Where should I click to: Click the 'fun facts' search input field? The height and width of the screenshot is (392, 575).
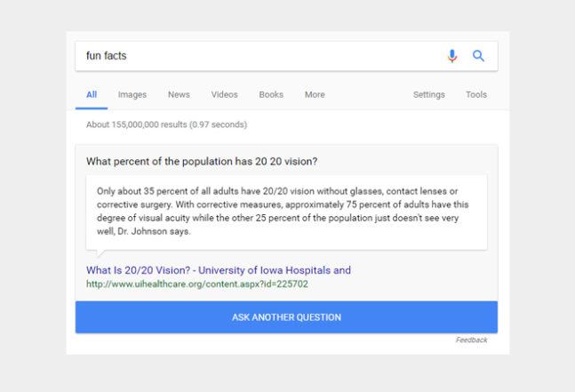click(x=258, y=56)
